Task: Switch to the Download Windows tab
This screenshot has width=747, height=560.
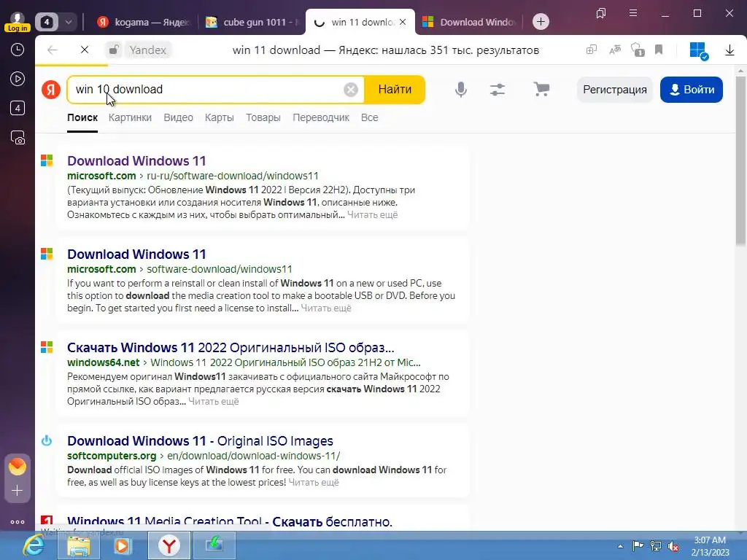Action: [x=469, y=22]
